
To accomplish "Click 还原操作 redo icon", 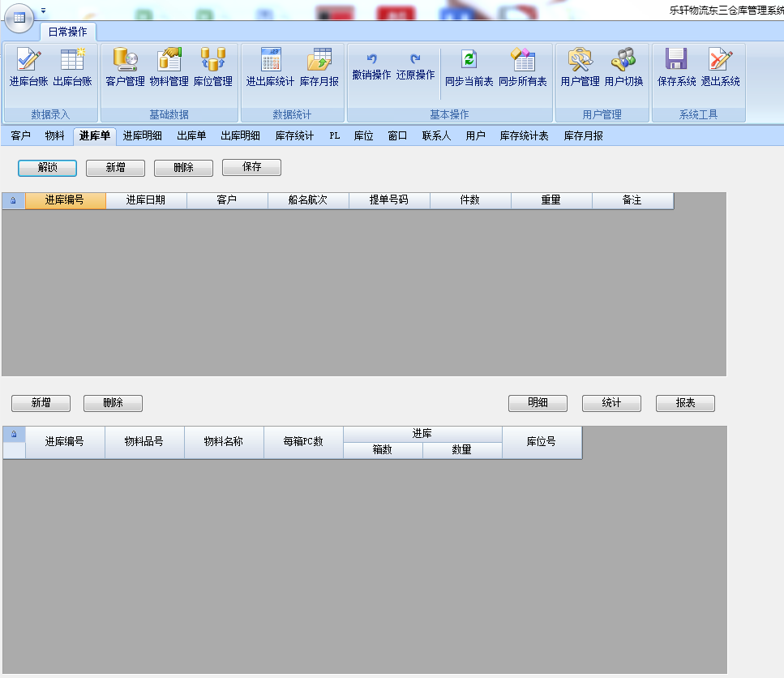I will [x=415, y=67].
